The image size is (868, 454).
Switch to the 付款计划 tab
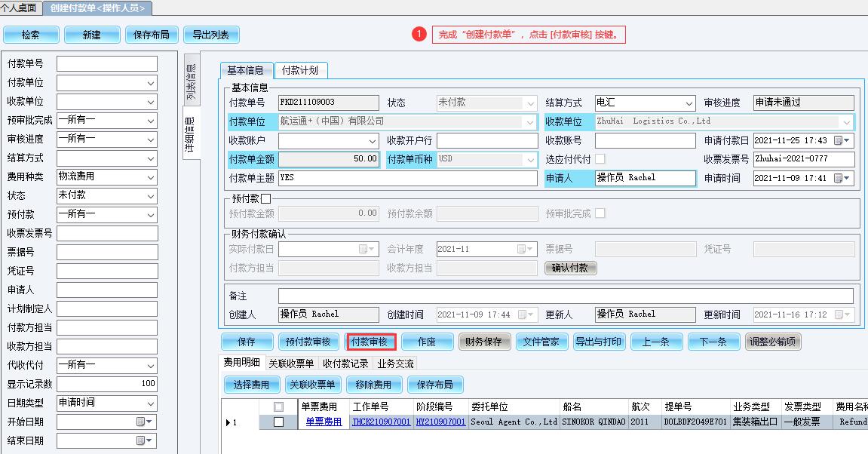coord(300,70)
